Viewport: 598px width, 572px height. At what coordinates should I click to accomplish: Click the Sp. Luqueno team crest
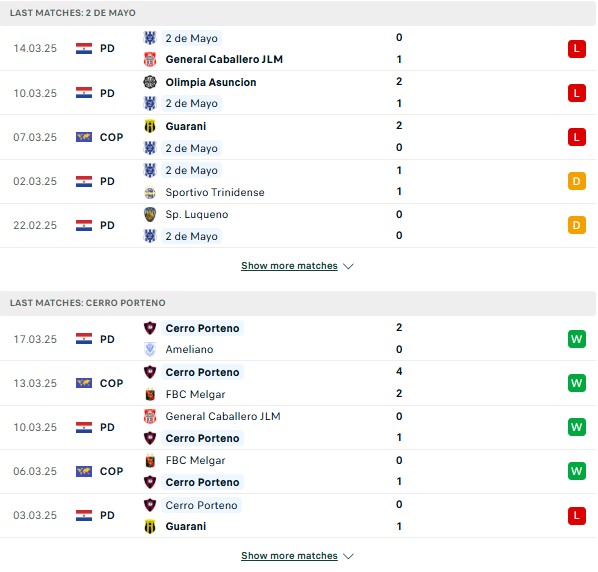(x=150, y=214)
